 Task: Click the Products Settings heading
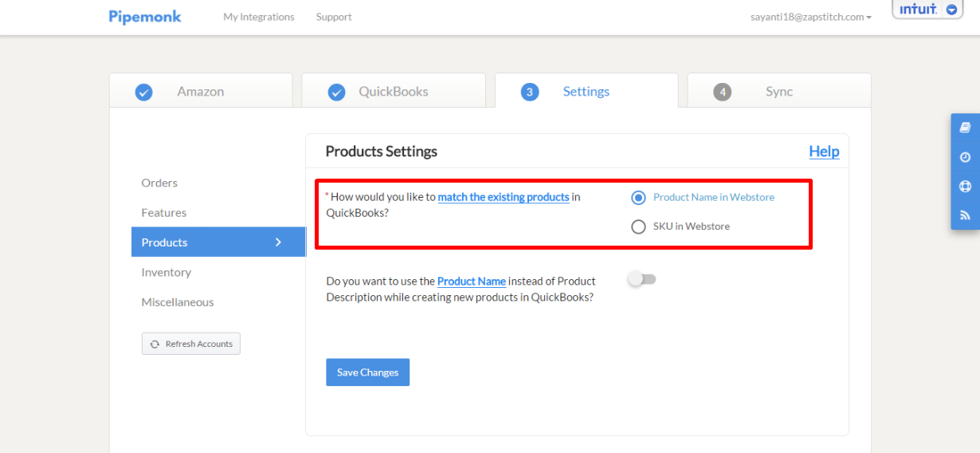coord(382,151)
